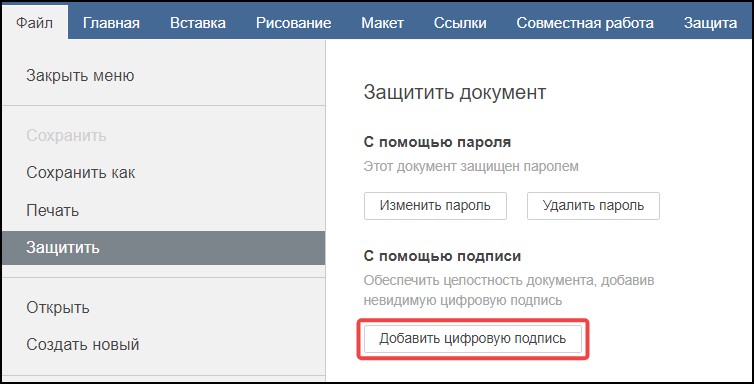Select Создать новый in the menu
The height and width of the screenshot is (384, 754).
click(163, 344)
